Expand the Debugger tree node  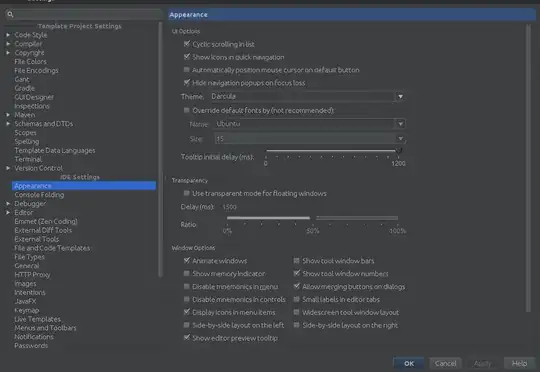(8, 204)
